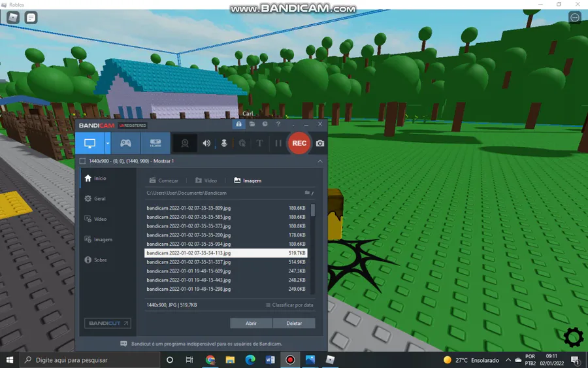Open the Roblox chat icon
Image resolution: width=588 pixels, height=368 pixels.
coord(31,17)
